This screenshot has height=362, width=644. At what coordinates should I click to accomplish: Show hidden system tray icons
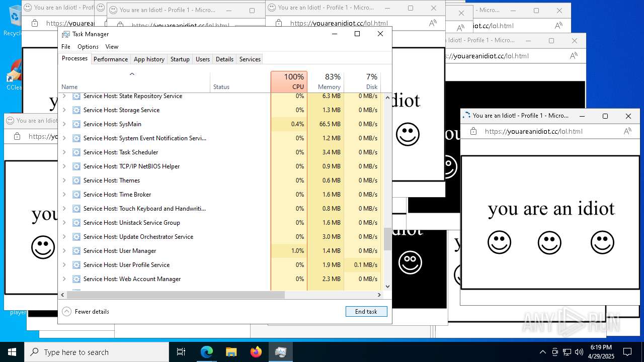[x=542, y=352]
